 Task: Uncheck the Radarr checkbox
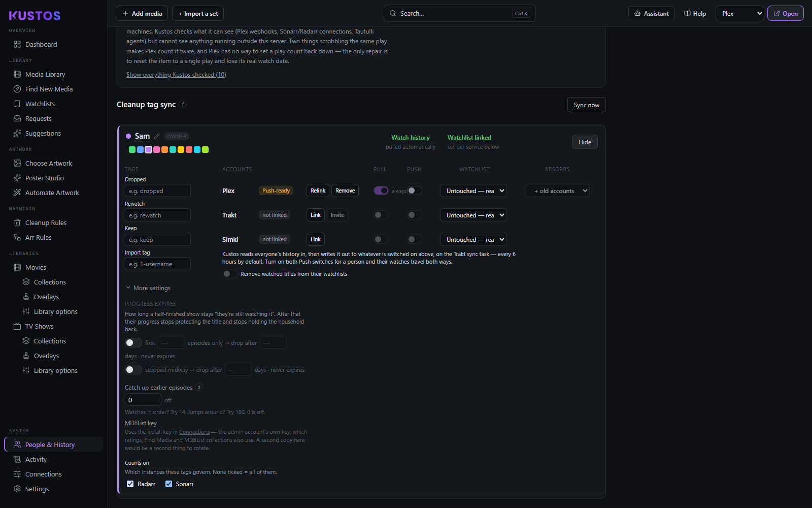130,484
